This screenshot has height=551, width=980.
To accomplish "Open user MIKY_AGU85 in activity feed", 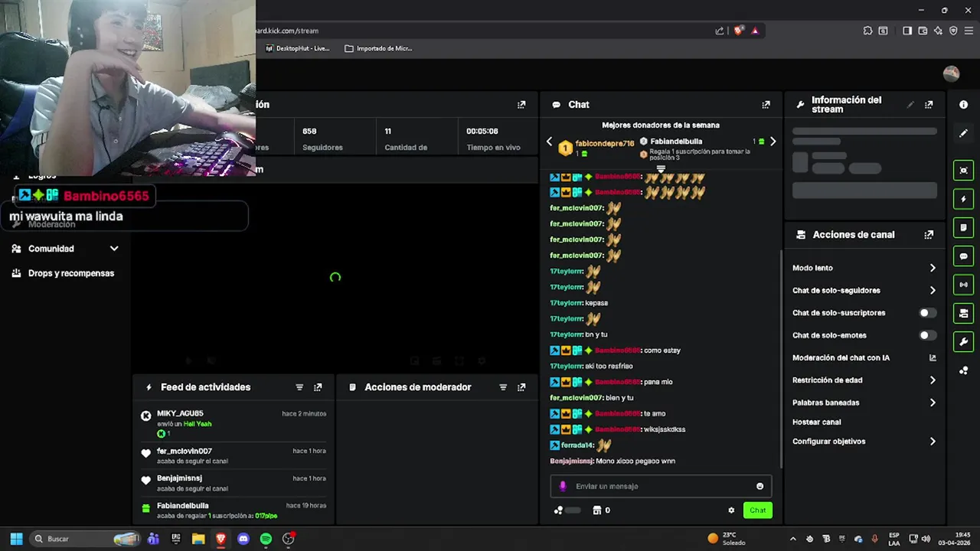I will [180, 413].
